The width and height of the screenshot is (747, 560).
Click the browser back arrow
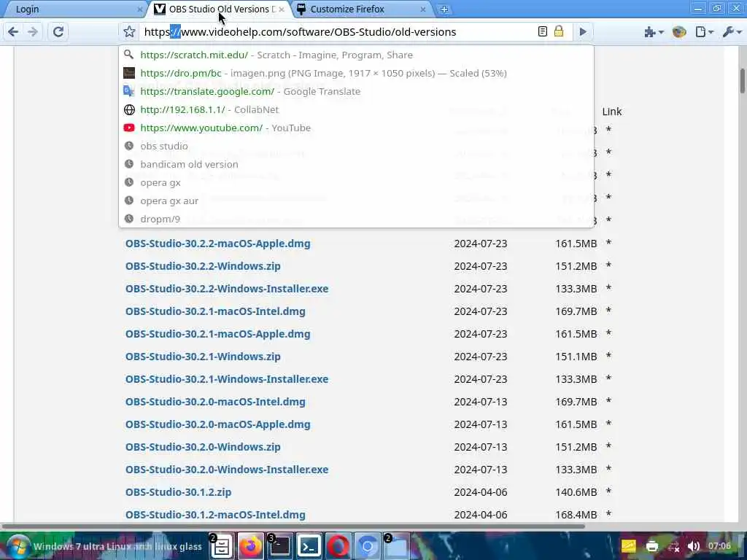[13, 32]
